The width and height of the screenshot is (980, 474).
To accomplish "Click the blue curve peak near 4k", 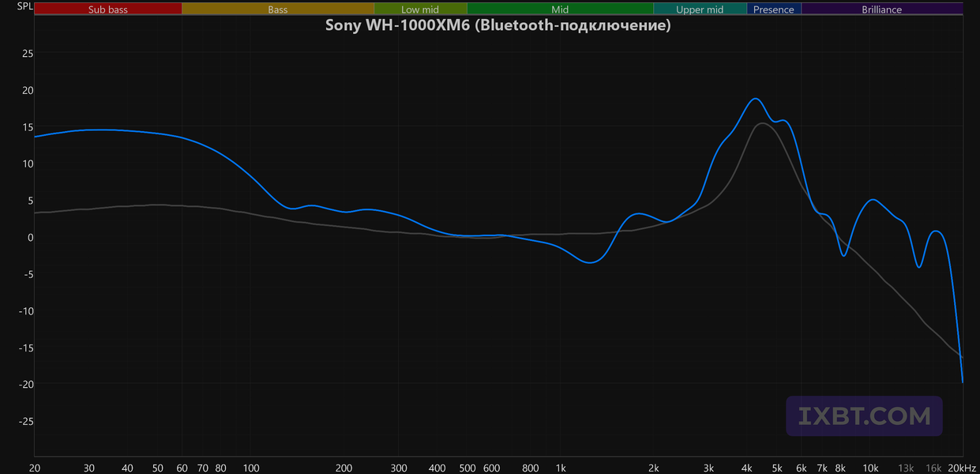I will pos(756,99).
